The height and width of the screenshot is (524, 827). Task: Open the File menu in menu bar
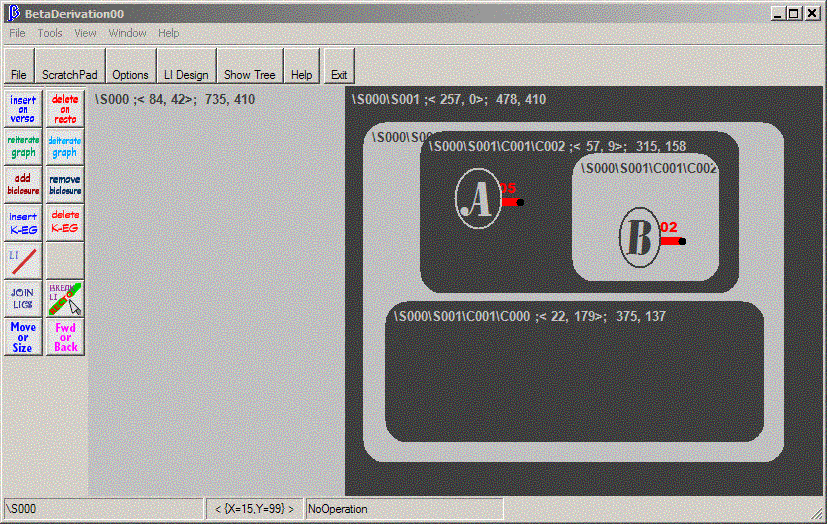(x=17, y=33)
